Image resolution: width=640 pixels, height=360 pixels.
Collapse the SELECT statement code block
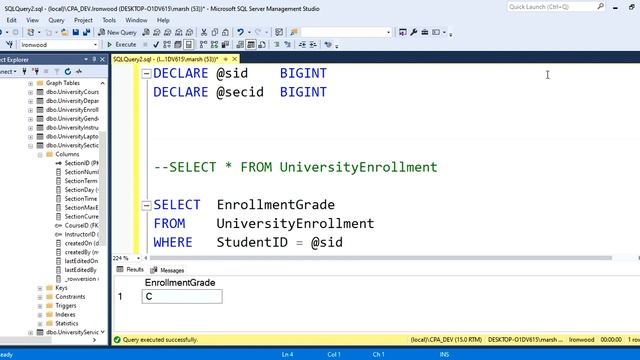click(146, 205)
